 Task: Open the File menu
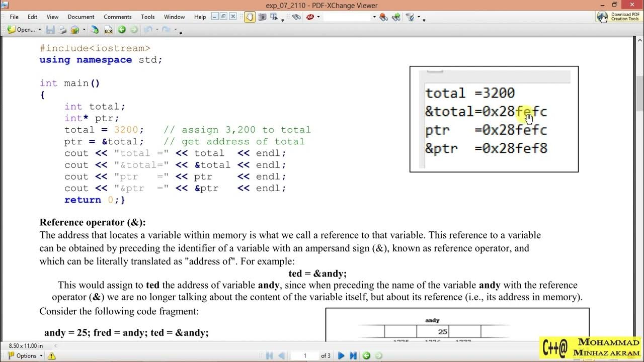pyautogui.click(x=14, y=17)
